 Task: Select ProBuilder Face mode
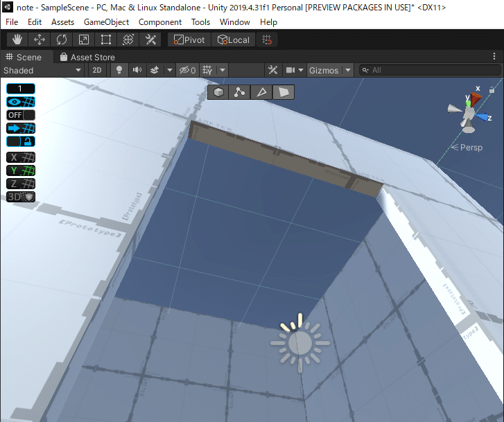point(283,93)
